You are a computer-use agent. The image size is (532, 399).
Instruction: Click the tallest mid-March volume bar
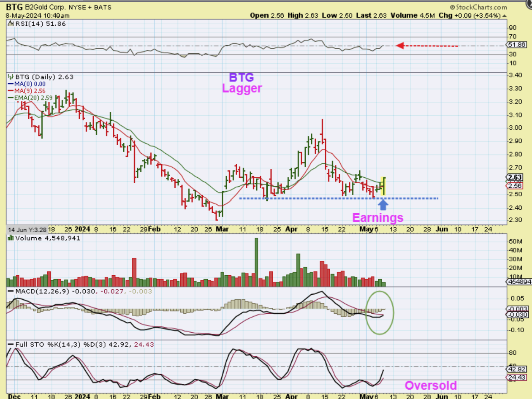tap(256, 263)
